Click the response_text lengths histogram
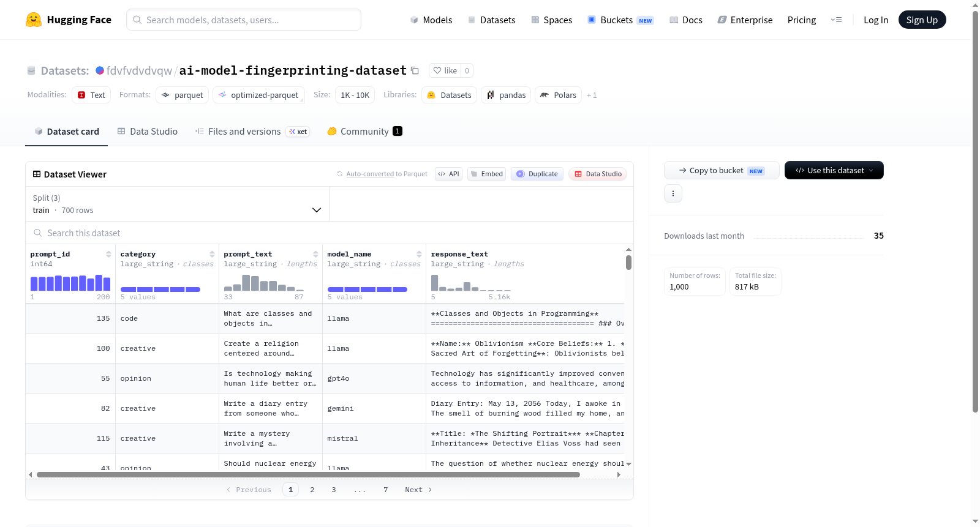This screenshot has height=527, width=980. coord(471,282)
